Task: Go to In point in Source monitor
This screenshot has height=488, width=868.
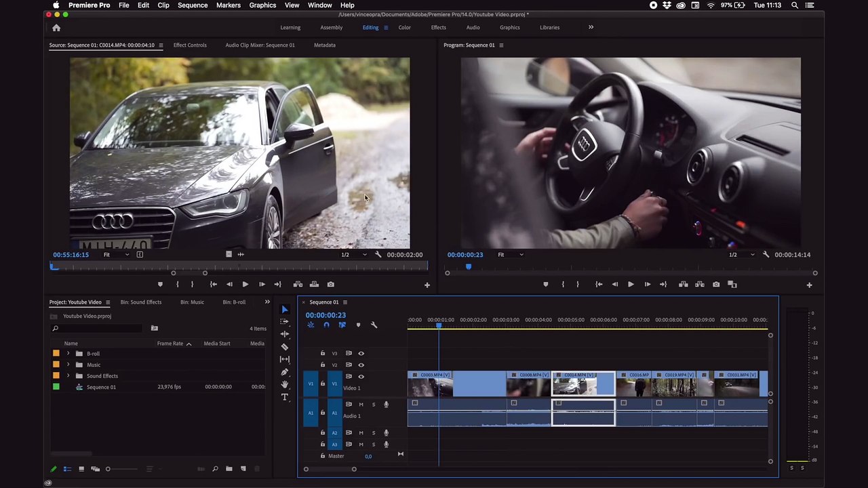Action: tap(213, 284)
